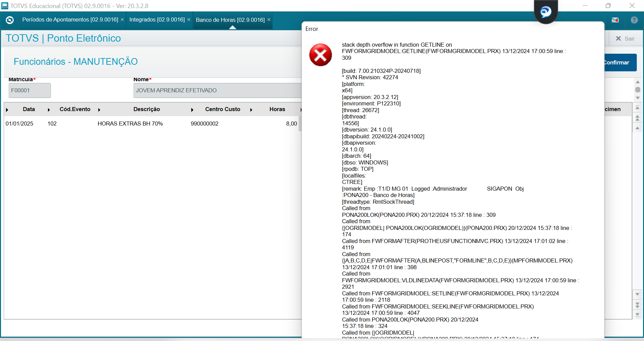
Task: Click the Sair button
Action: point(626,39)
